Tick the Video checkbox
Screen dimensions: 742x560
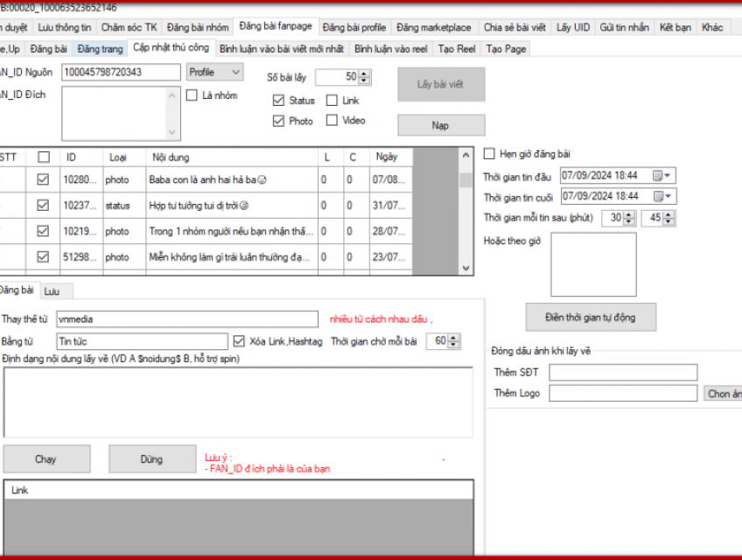pyautogui.click(x=332, y=121)
